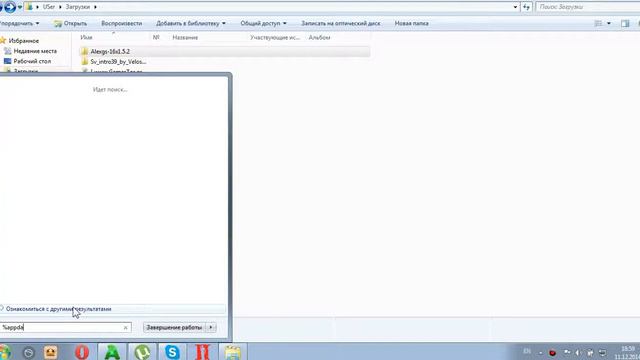
Task: Open the network tray icon
Action: point(590,353)
